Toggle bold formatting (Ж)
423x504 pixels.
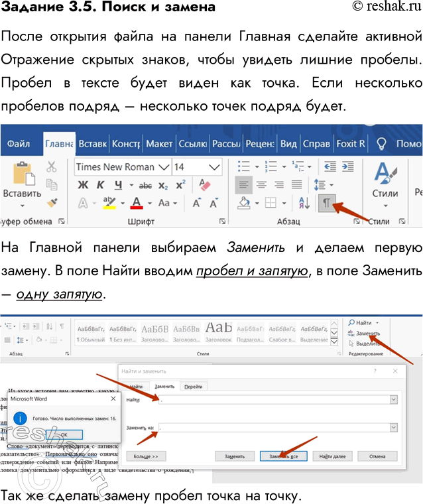tap(83, 186)
